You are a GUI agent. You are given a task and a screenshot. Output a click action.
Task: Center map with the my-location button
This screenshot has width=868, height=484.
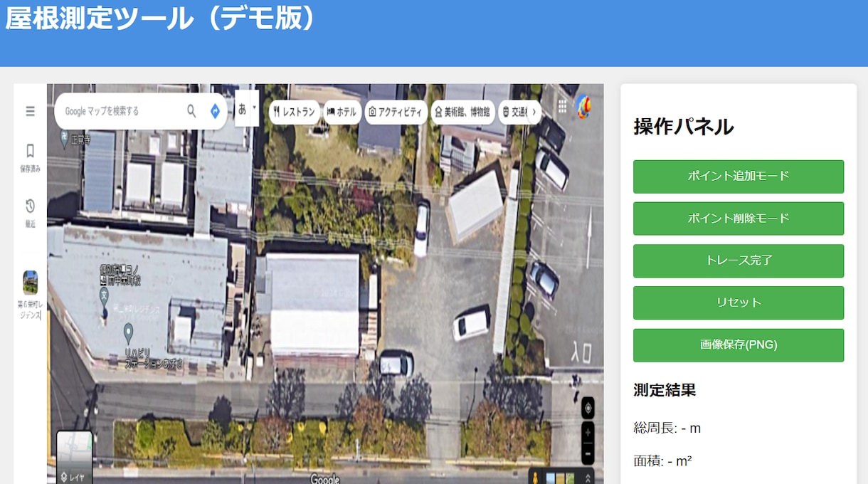coord(588,408)
